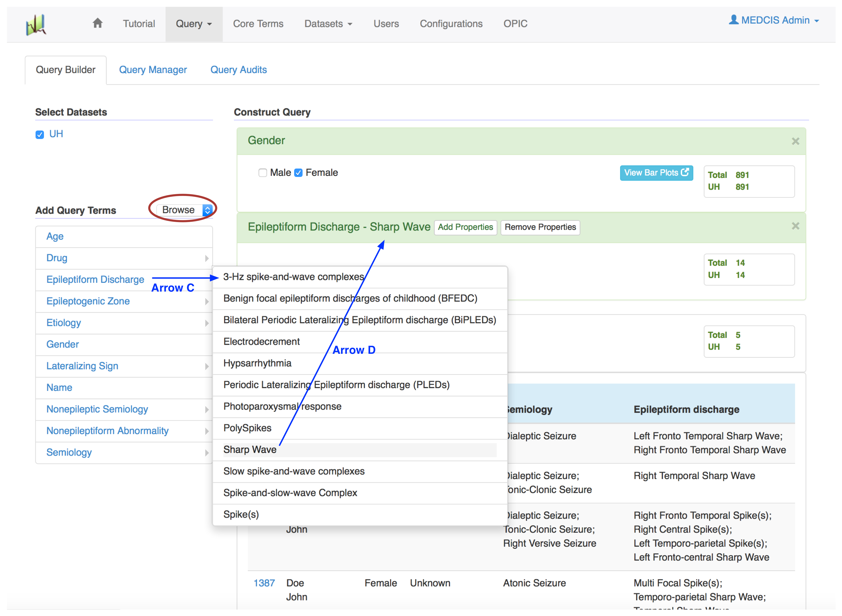Click the Remove Properties button
The height and width of the screenshot is (616, 842).
540,227
